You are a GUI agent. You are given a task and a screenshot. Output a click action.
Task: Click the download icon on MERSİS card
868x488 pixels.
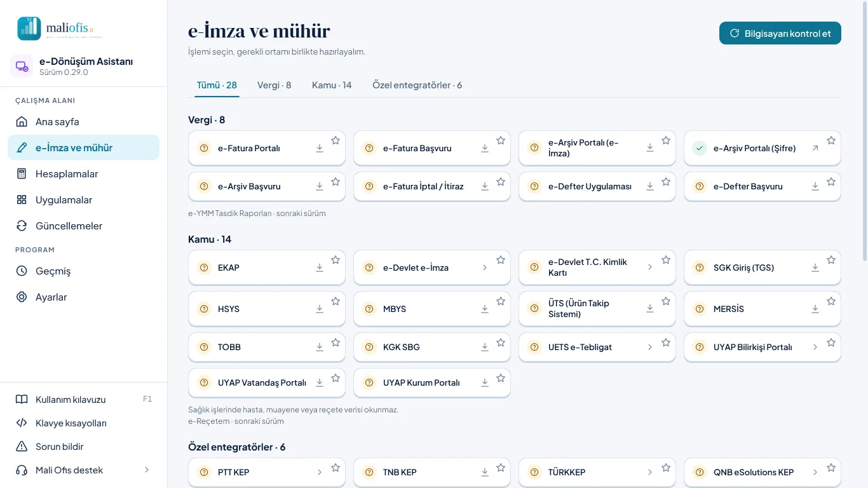[x=815, y=309]
